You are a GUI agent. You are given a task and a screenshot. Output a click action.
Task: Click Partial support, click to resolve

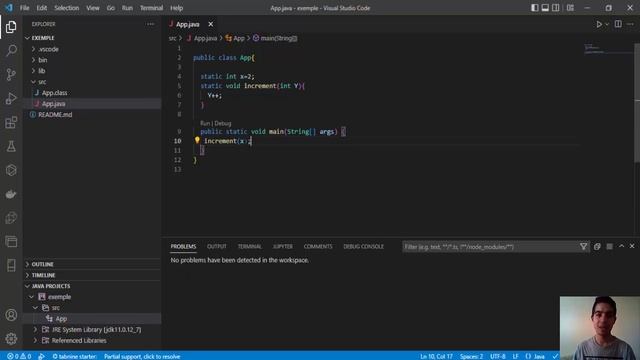pyautogui.click(x=142, y=356)
